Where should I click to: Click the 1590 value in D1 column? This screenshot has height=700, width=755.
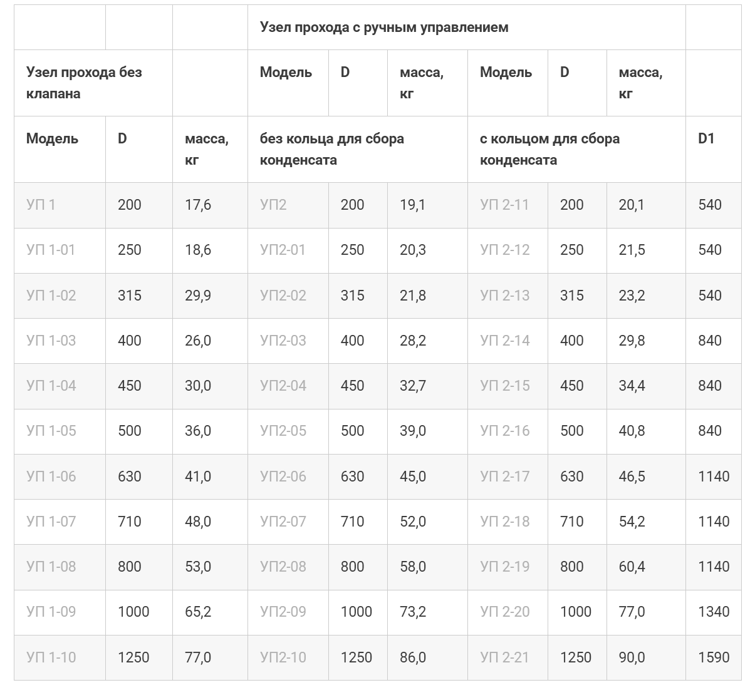(x=714, y=657)
